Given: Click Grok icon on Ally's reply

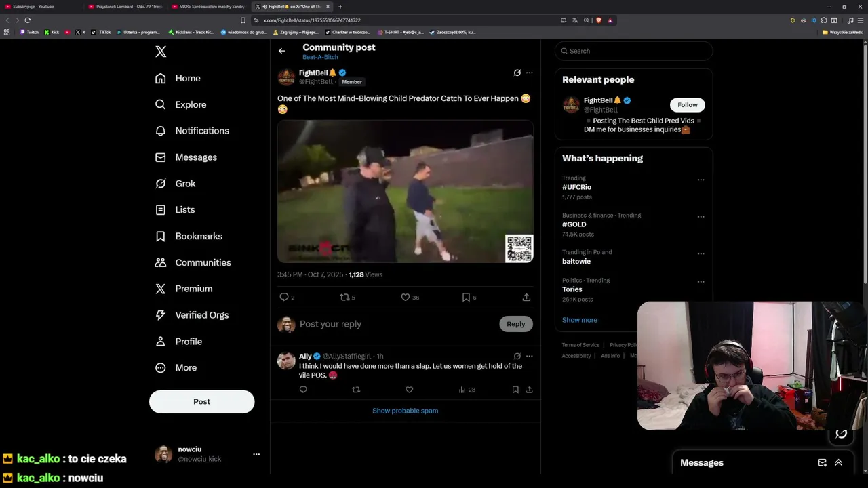Looking at the screenshot, I should (x=517, y=356).
